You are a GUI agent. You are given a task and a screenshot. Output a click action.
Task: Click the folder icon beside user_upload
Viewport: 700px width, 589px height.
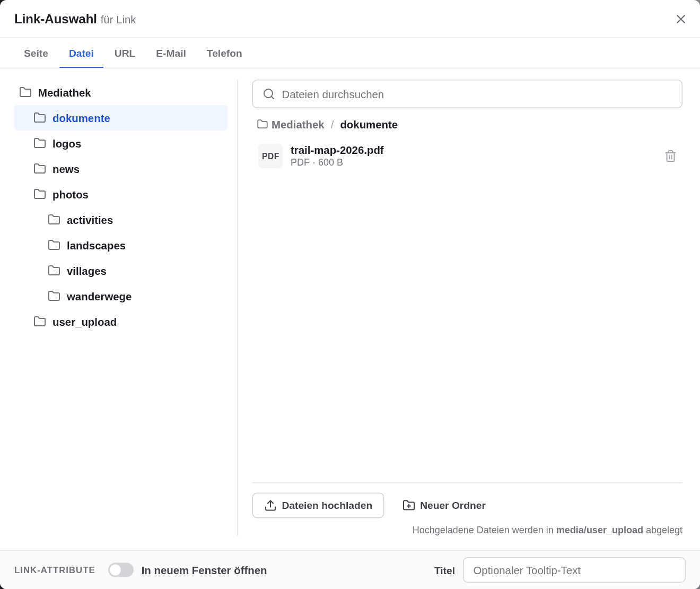40,322
